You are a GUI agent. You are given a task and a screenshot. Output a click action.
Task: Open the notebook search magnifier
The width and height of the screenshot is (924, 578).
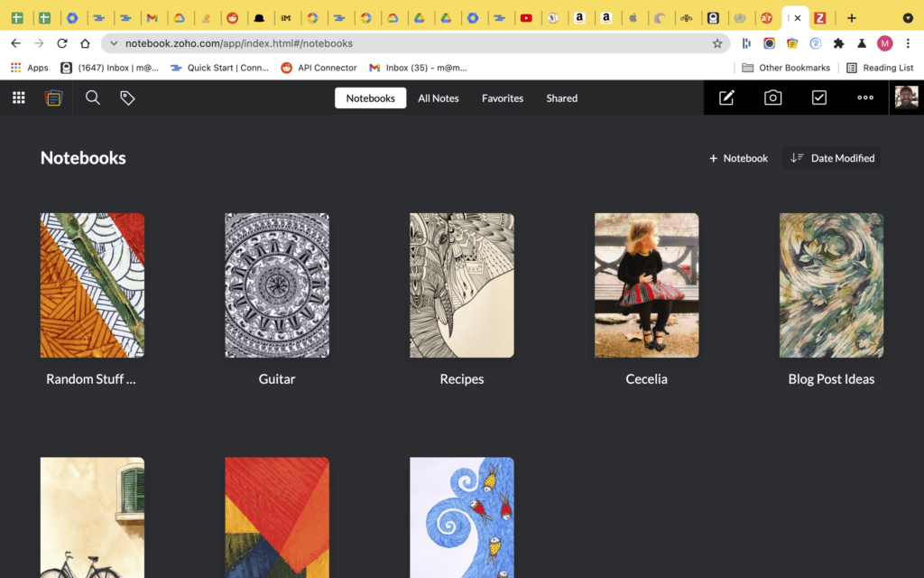(x=93, y=98)
